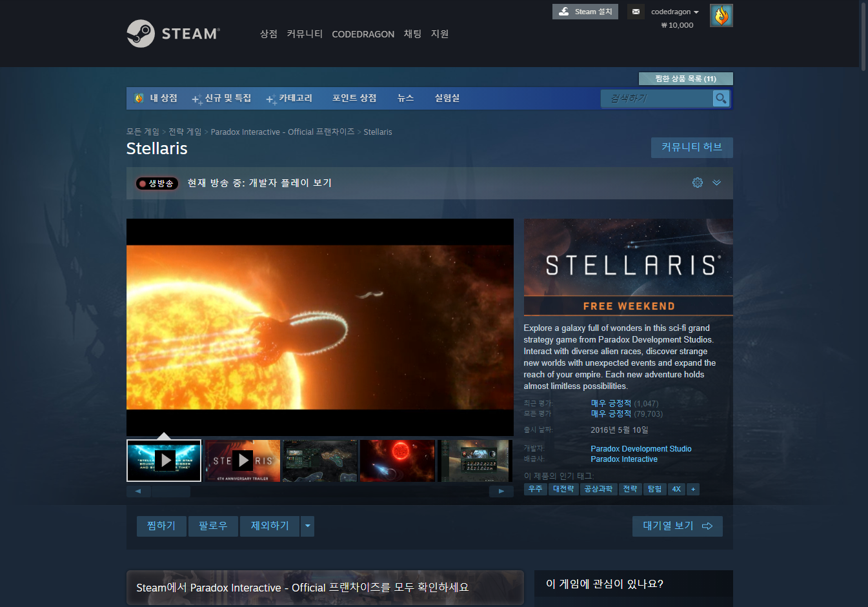Open the 찜한 상품 목록 wishlist button
The width and height of the screenshot is (868, 607).
[685, 79]
